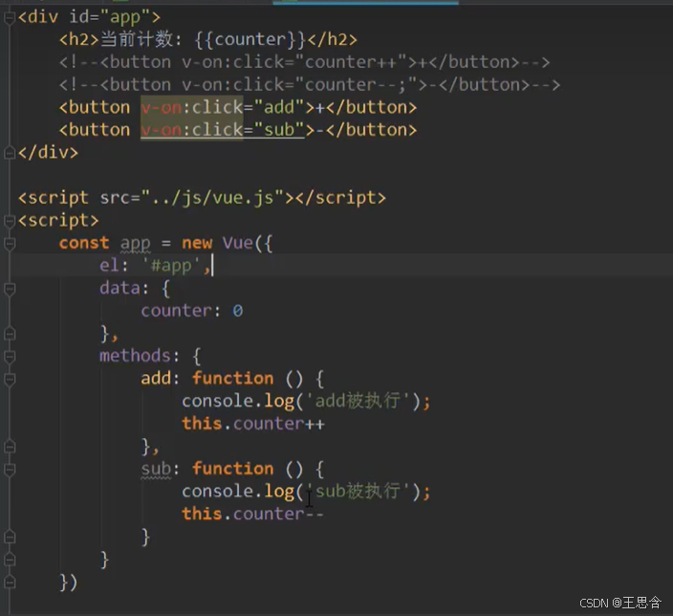
Task: Click the methods property key
Action: pyautogui.click(x=135, y=356)
